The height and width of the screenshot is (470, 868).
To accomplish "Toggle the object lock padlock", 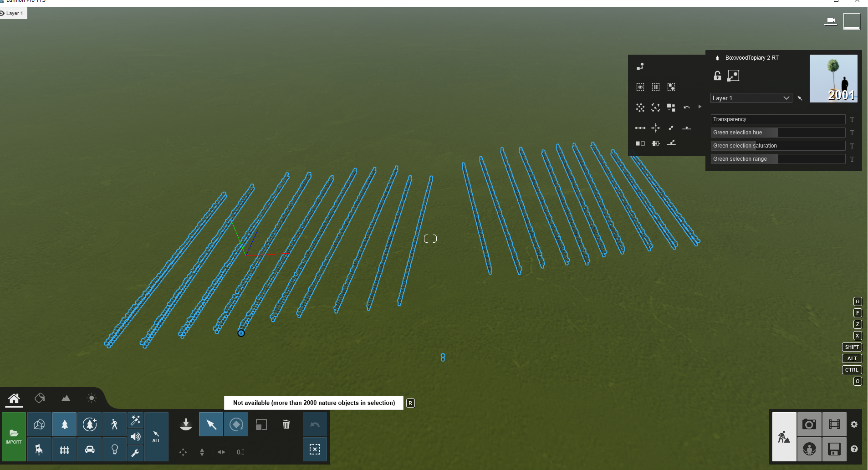I will [717, 76].
